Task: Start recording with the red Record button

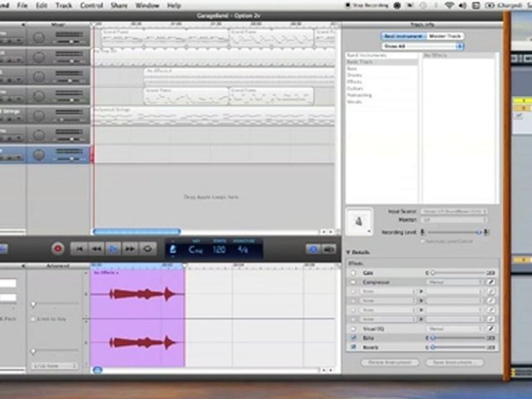Action: [58, 249]
